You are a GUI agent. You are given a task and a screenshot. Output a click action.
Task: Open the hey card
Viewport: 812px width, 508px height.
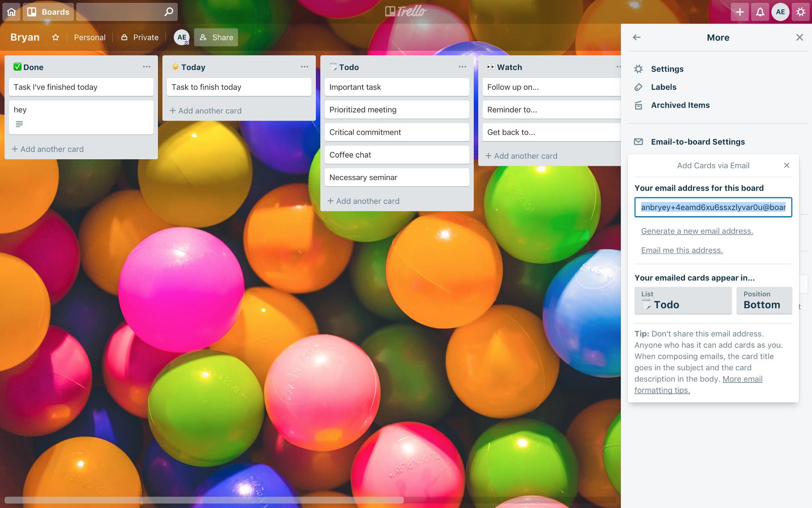[x=81, y=117]
